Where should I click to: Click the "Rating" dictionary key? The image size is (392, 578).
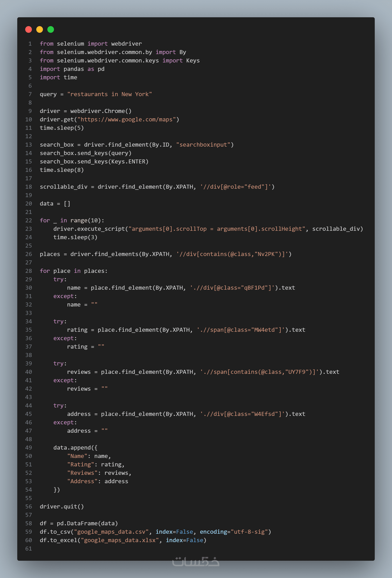click(x=81, y=464)
